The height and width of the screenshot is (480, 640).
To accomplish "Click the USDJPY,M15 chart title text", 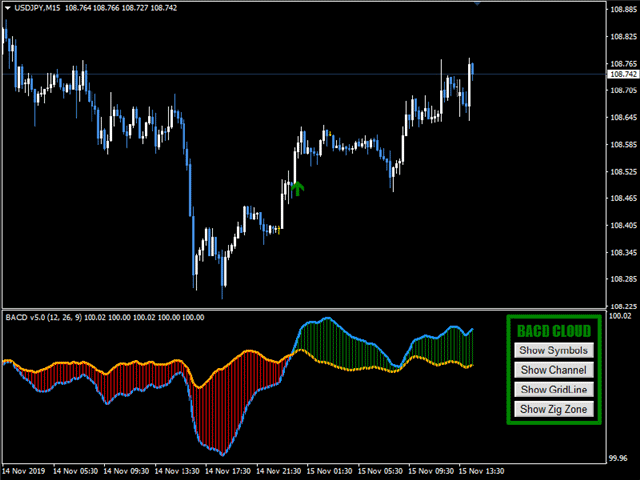I will pos(37,8).
